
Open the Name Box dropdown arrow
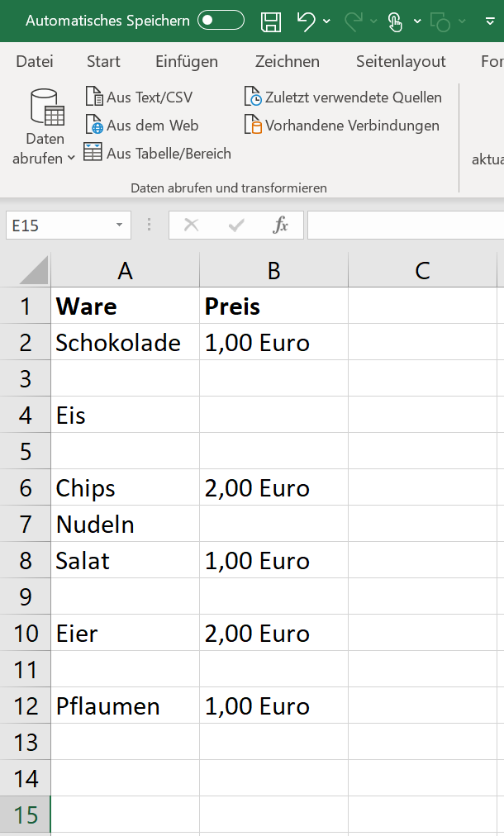[x=120, y=225]
